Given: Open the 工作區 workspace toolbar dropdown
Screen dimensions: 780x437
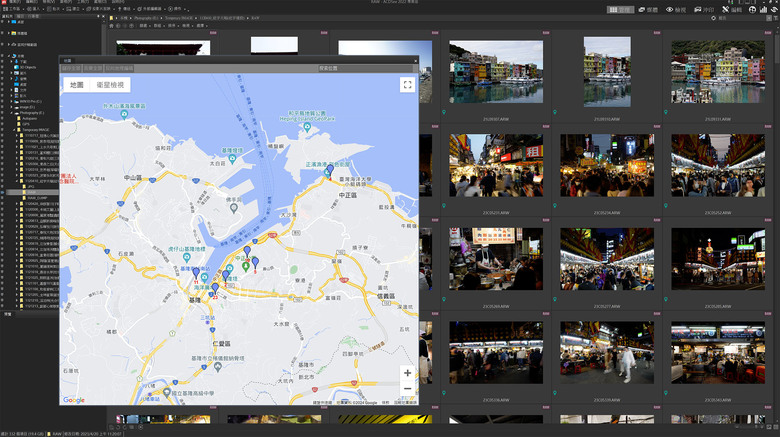Looking at the screenshot, I should pyautogui.click(x=13, y=9).
